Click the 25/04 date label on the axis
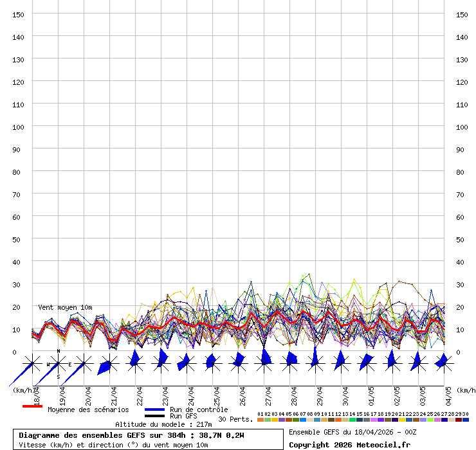The width and height of the screenshot is (476, 450). click(217, 394)
